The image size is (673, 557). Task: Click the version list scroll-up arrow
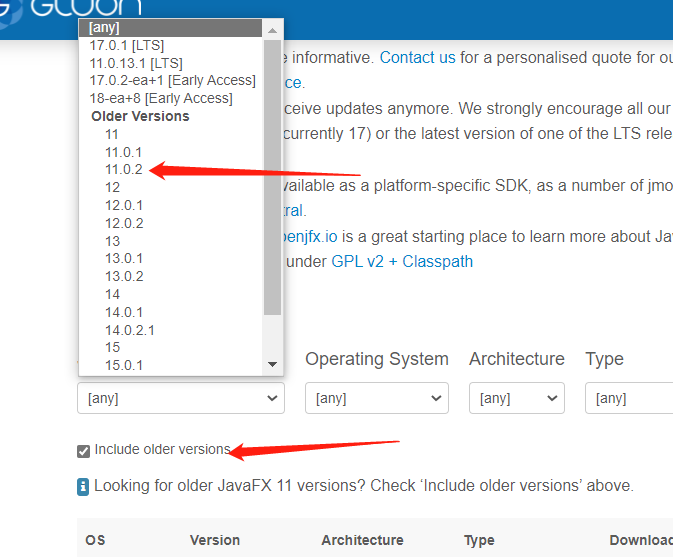[x=272, y=30]
